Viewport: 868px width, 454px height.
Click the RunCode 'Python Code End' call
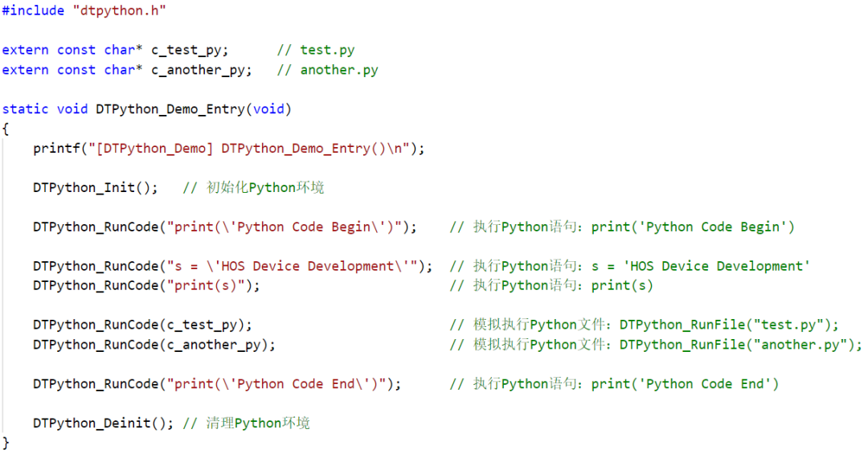[217, 384]
